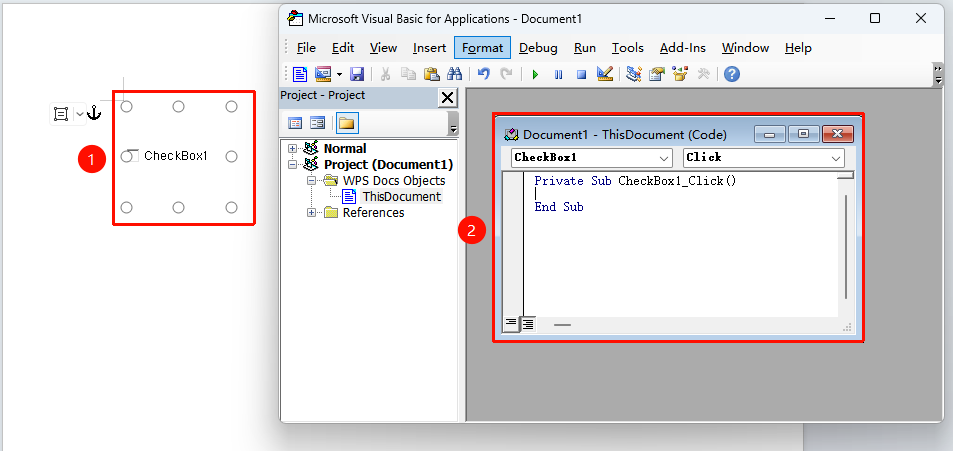
Task: Click the code window split bar handle
Action: point(845,175)
